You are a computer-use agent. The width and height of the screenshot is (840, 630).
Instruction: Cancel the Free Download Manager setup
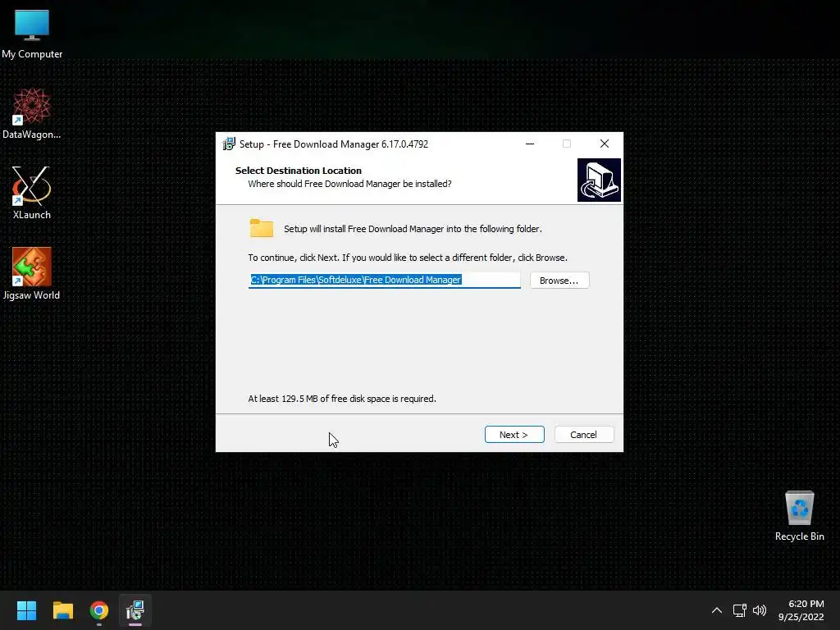click(x=584, y=435)
